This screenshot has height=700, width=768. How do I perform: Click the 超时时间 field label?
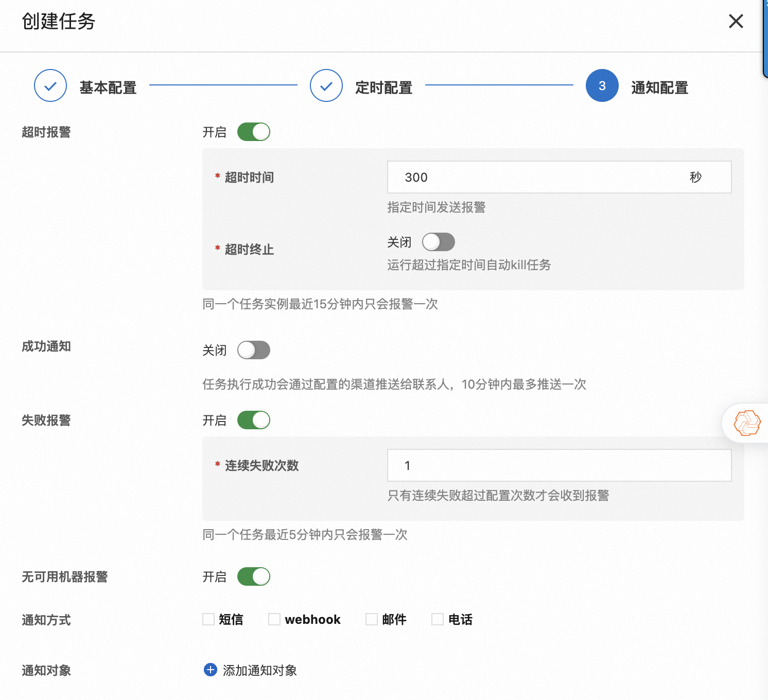click(249, 178)
